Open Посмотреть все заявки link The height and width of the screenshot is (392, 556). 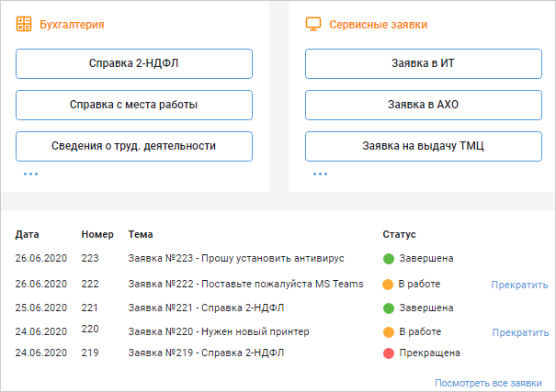point(488,383)
